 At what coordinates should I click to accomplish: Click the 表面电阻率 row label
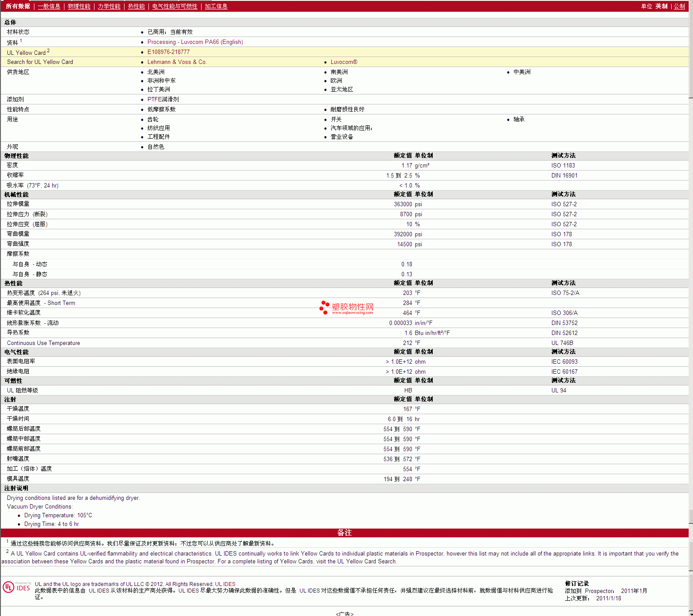click(21, 361)
